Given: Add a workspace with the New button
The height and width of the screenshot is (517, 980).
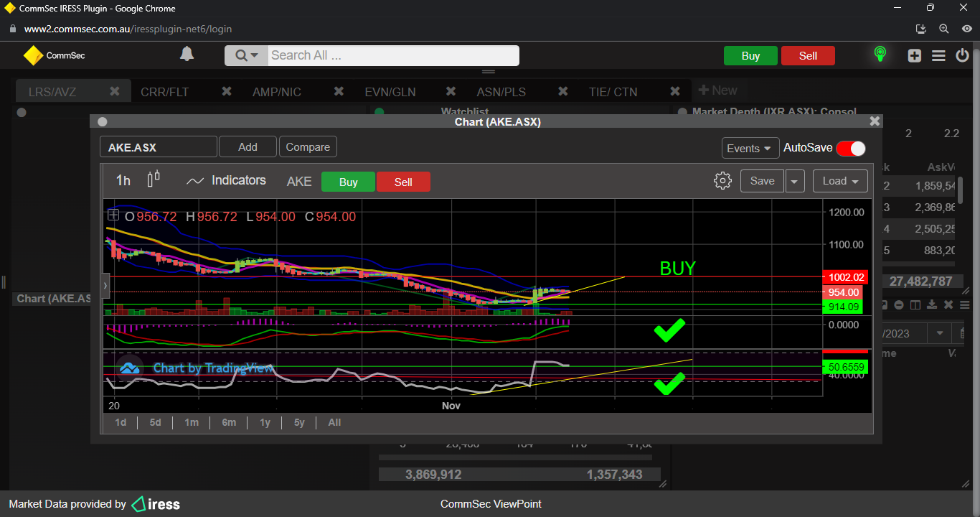Looking at the screenshot, I should 718,90.
